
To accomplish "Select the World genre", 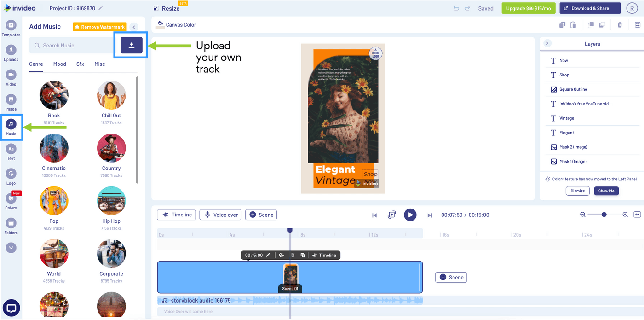I will coord(54,254).
